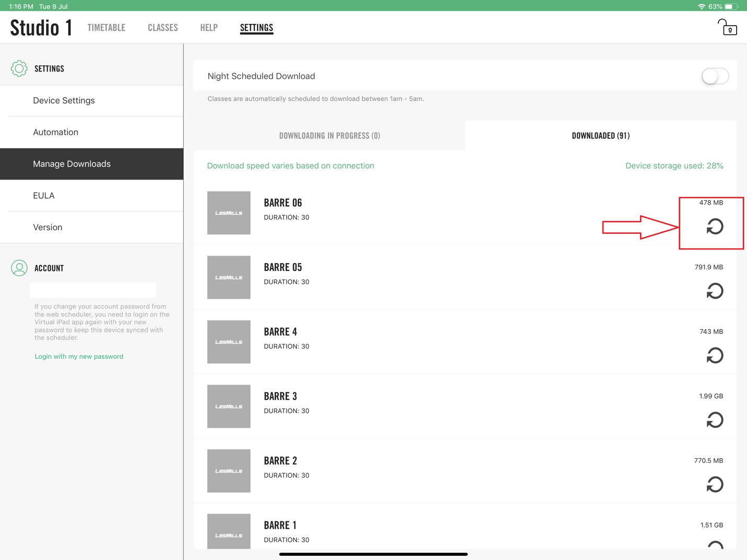Image resolution: width=747 pixels, height=560 pixels.
Task: Select the Downloaded (91) tab
Action: tap(601, 136)
